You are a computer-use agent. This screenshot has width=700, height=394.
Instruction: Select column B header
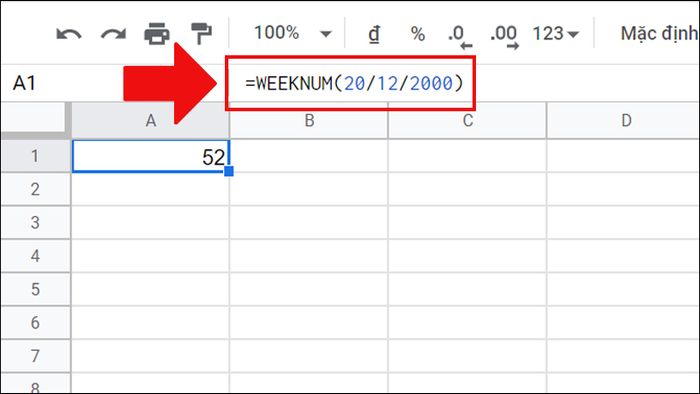click(309, 120)
